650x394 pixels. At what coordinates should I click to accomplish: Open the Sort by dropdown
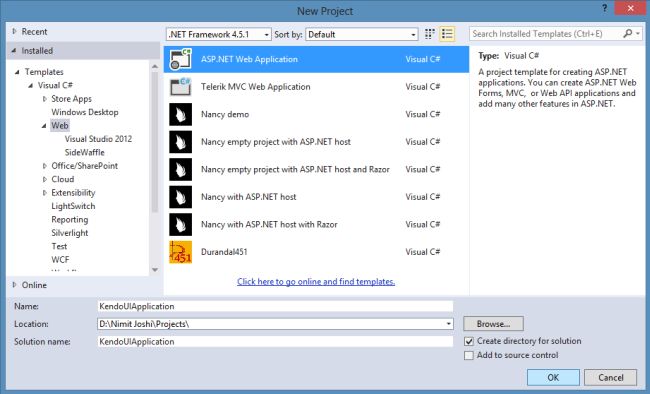361,34
